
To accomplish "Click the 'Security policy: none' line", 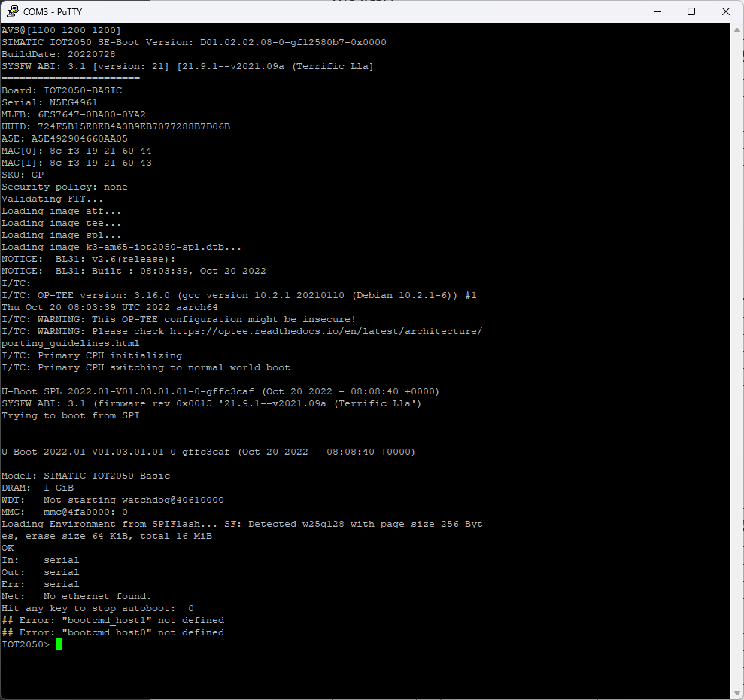I will pyautogui.click(x=65, y=187).
